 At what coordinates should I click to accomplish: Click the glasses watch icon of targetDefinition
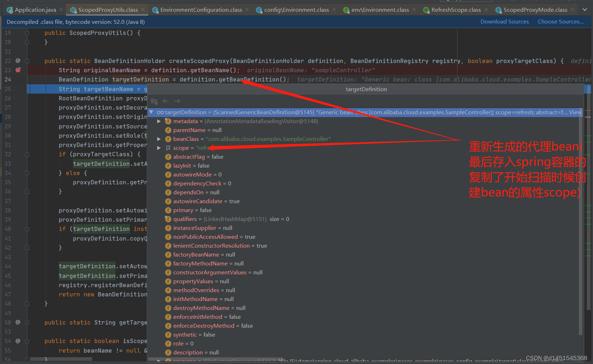160,112
